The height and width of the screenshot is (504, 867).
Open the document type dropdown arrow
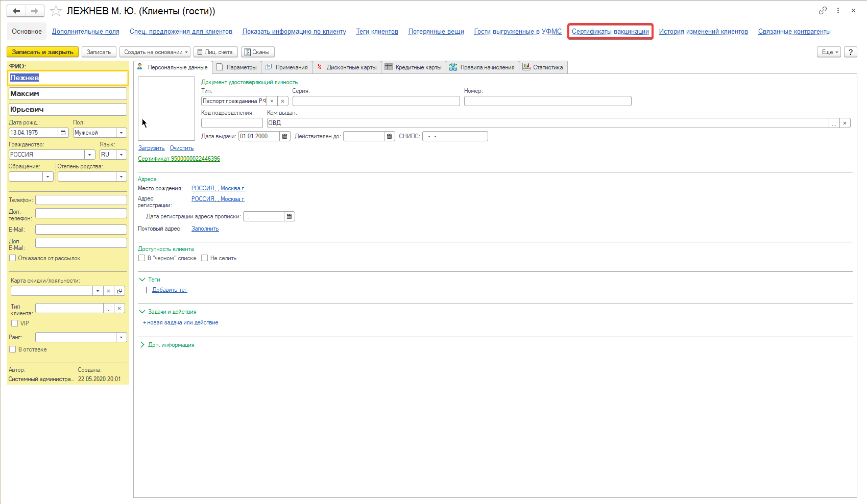point(272,101)
